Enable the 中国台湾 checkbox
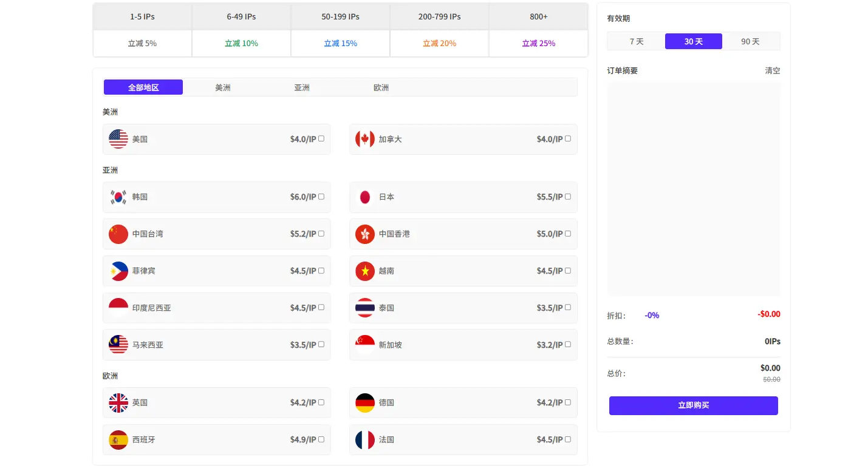Image resolution: width=868 pixels, height=474 pixels. (321, 233)
